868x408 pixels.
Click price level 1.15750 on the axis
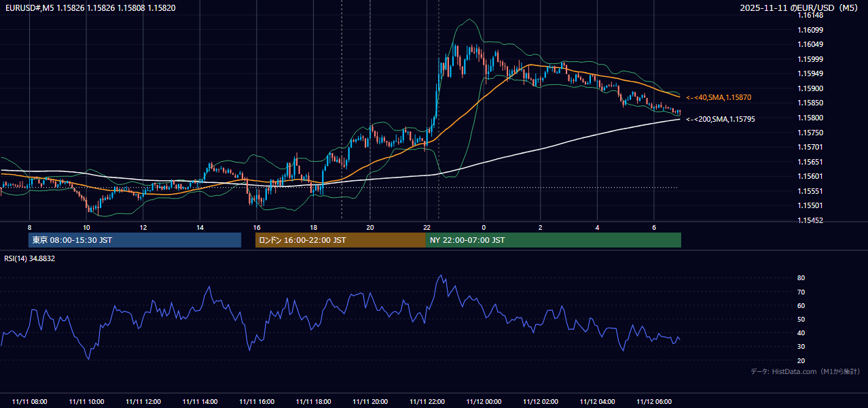pyautogui.click(x=810, y=133)
